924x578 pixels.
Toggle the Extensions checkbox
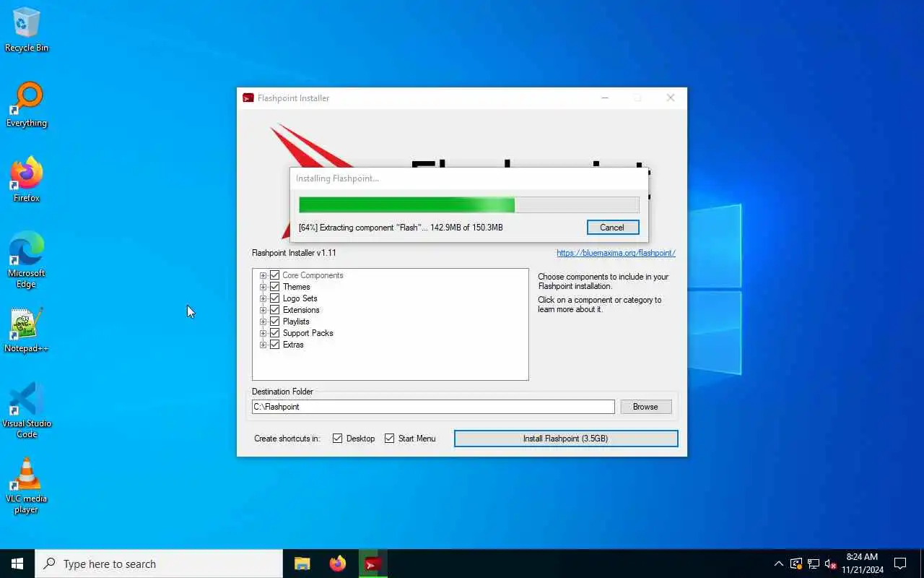[x=274, y=310]
